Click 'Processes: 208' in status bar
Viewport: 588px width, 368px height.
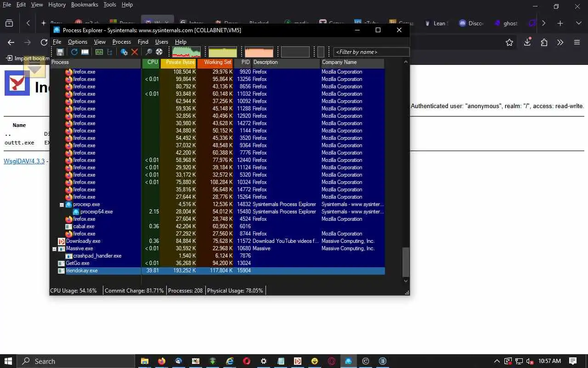point(186,291)
